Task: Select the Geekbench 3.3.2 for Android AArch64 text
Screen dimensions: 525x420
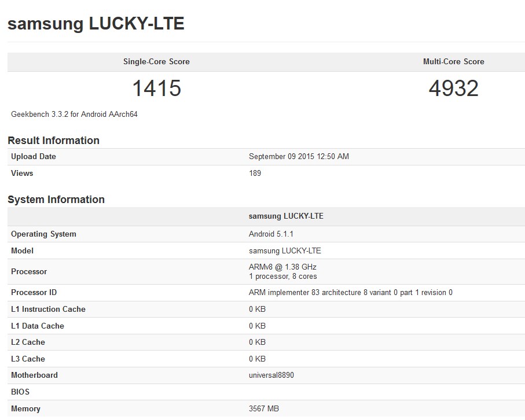Action: point(74,114)
